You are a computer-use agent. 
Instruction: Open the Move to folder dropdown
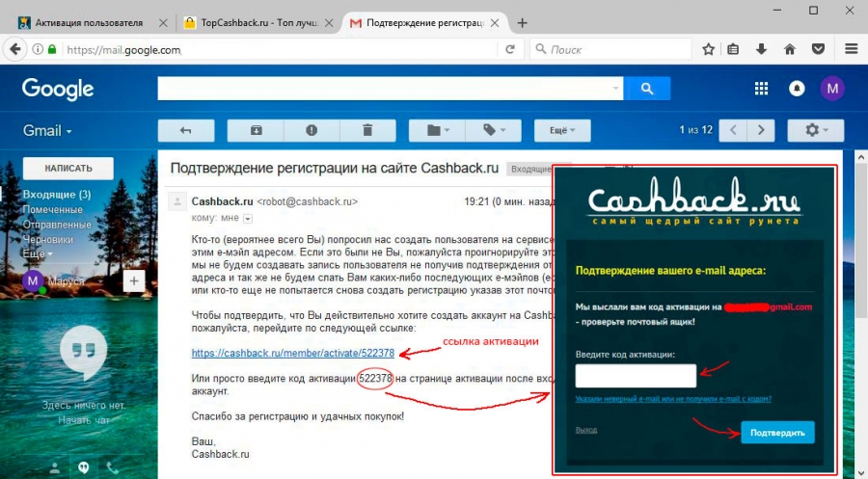[437, 130]
